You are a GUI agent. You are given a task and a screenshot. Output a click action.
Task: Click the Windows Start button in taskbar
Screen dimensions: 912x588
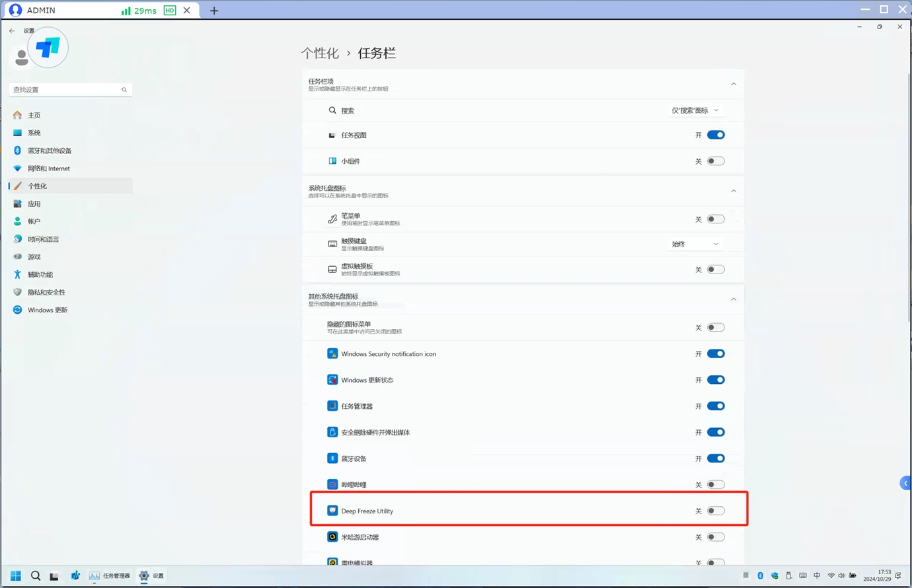click(x=16, y=576)
